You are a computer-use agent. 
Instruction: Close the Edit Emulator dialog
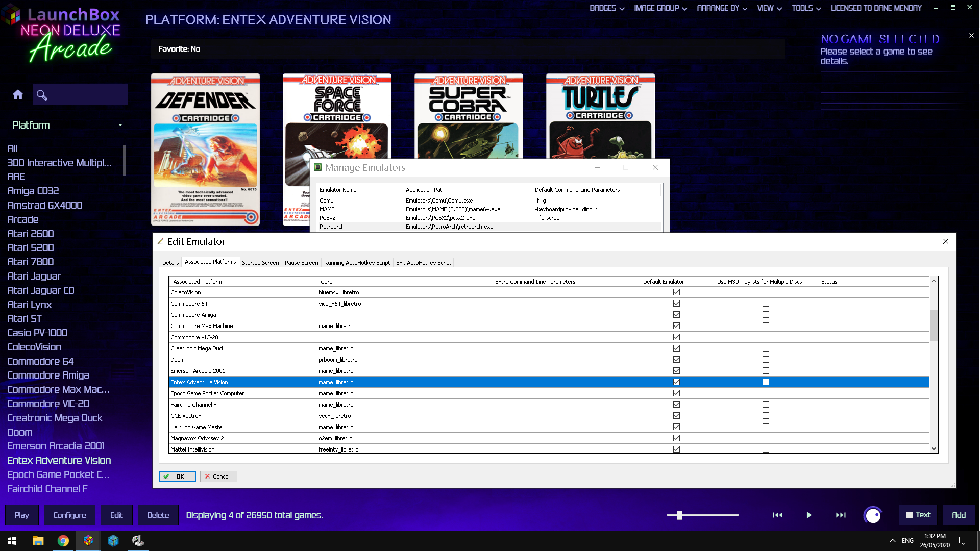946,241
